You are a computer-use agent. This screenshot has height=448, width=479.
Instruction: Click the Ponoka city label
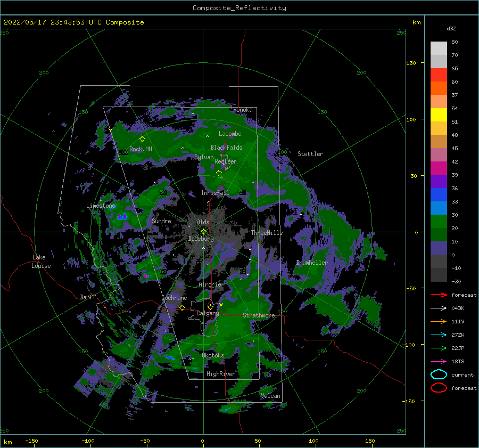[x=243, y=110]
